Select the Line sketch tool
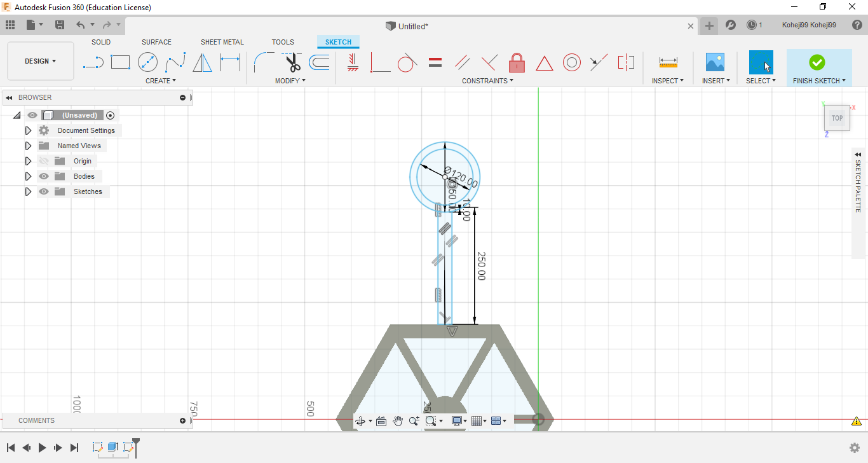Image resolution: width=868 pixels, height=463 pixels. point(93,62)
